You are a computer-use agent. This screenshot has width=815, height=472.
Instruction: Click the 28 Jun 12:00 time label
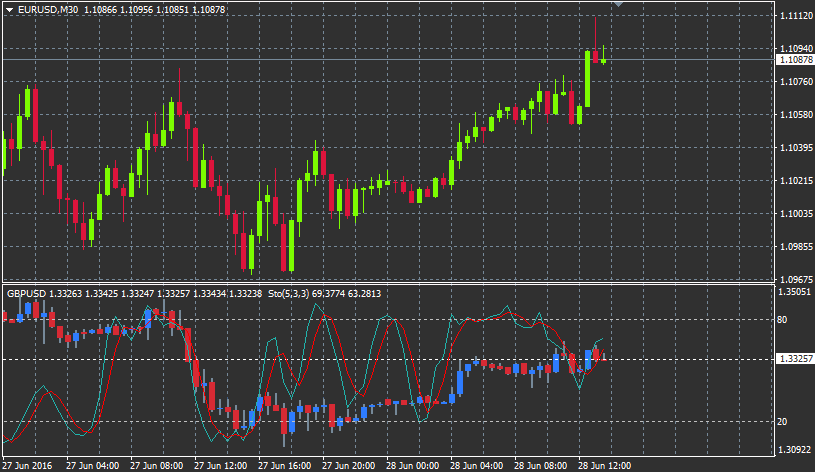605,465
